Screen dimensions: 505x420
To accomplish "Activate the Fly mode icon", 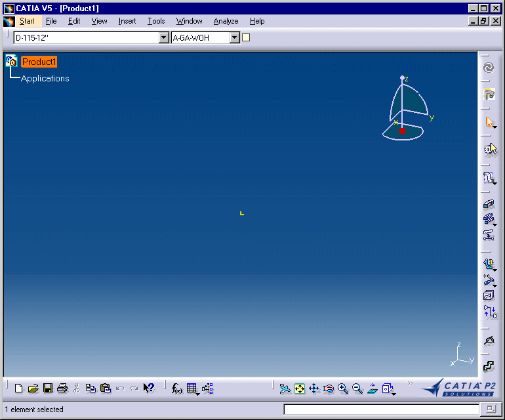I will [x=285, y=388].
